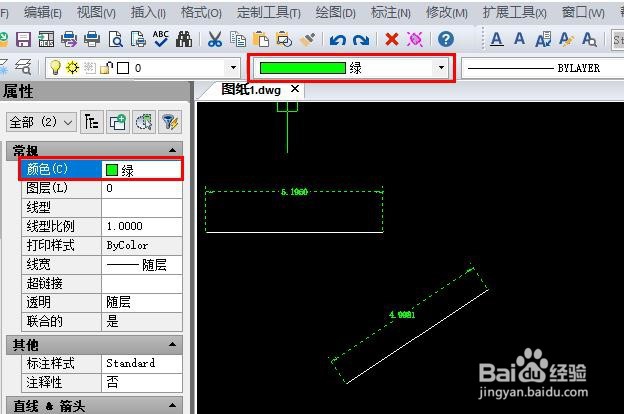Open the BYLAYER linetype dropdown

click(x=543, y=68)
